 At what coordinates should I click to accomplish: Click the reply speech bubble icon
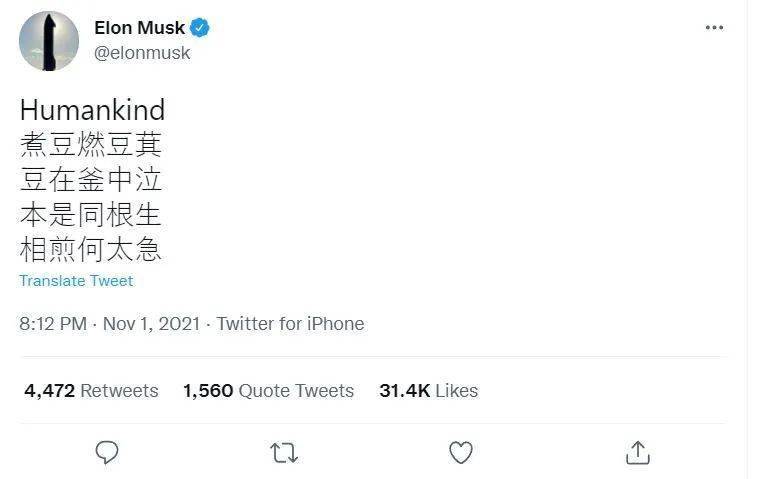coord(107,452)
